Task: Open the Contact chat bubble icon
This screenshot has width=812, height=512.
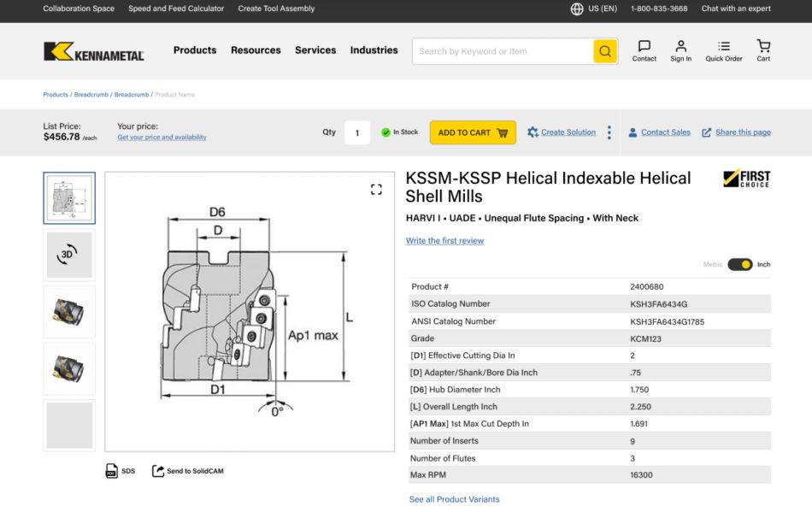Action: [644, 46]
